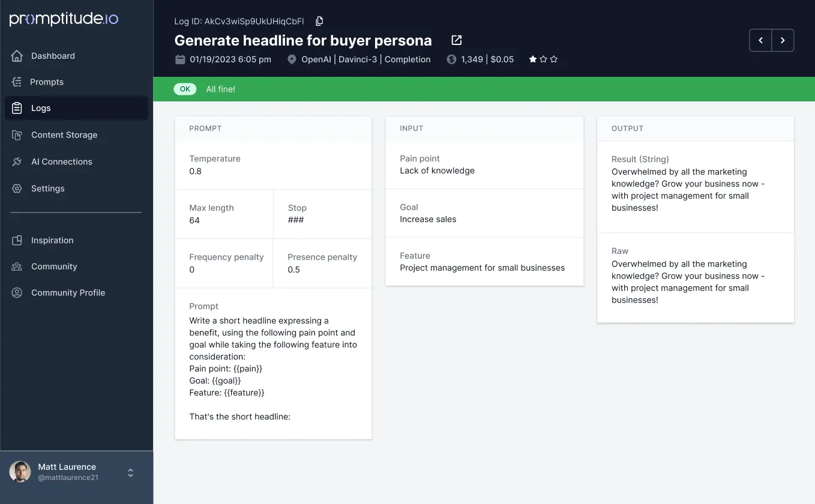
Task: Select the OUTPUT panel header
Action: point(627,128)
